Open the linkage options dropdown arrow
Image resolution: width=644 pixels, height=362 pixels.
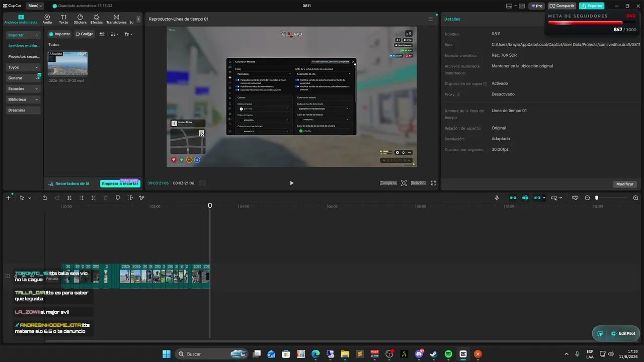(x=544, y=198)
